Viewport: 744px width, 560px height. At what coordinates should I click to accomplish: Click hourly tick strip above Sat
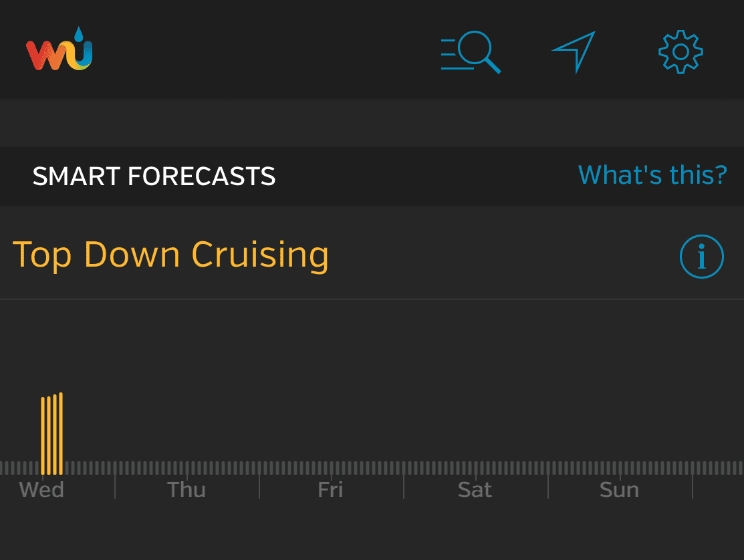475,468
